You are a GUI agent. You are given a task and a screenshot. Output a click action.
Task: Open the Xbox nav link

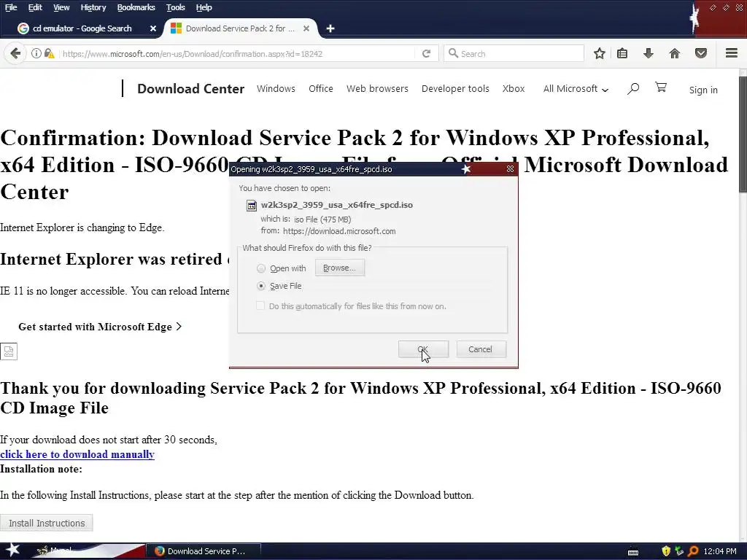(x=514, y=88)
